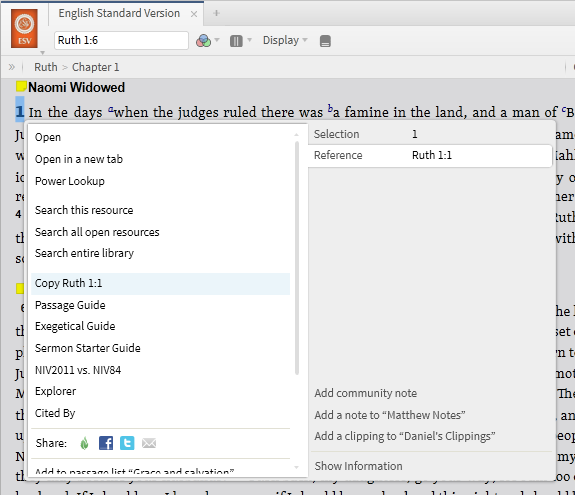Select Search all open resources
The width and height of the screenshot is (575, 495).
coord(97,232)
